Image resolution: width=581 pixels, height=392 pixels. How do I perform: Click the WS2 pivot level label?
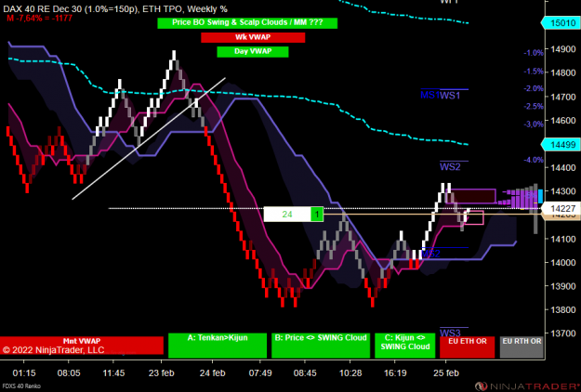point(450,167)
